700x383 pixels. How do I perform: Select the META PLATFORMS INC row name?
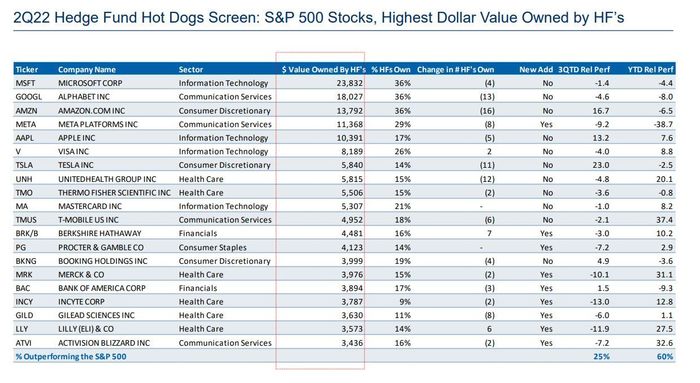[x=98, y=125]
